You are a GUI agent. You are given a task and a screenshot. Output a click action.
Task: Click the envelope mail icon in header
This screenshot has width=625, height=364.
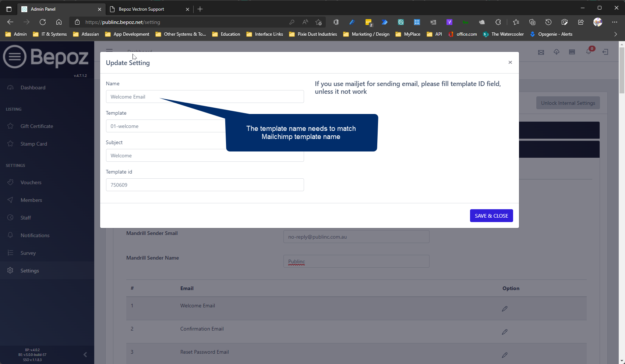tap(541, 52)
